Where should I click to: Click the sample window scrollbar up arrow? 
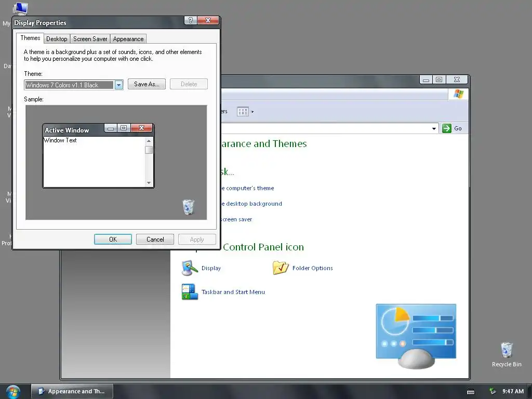[x=149, y=140]
